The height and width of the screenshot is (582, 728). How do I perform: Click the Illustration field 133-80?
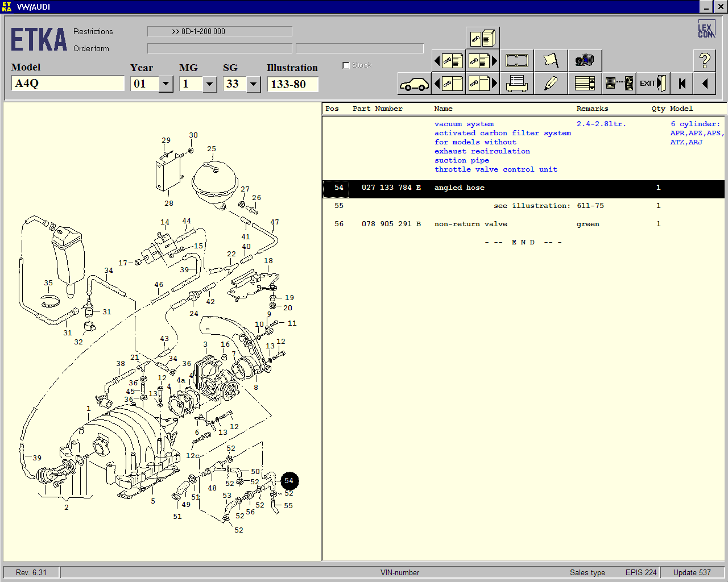(x=292, y=84)
